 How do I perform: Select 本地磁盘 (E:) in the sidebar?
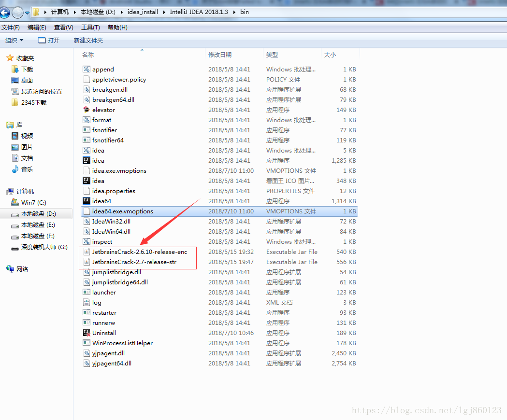click(x=38, y=225)
